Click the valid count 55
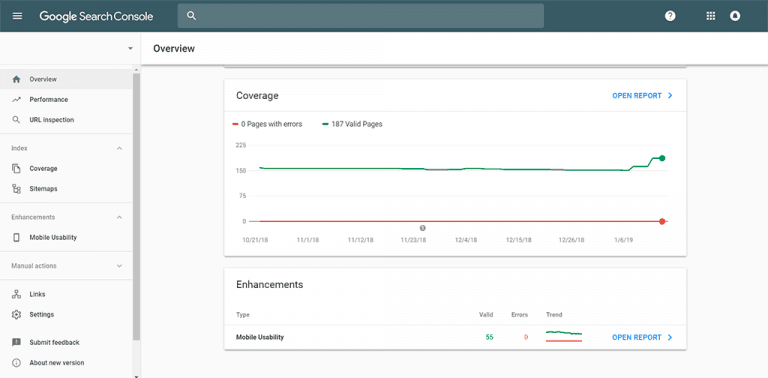 (x=489, y=337)
